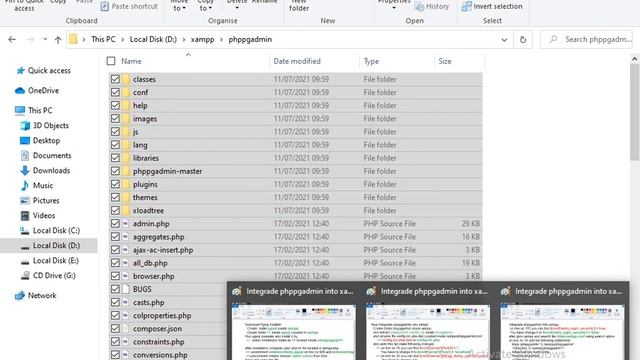Select the ajax-ac-insert.php file name
640x360 pixels.
click(x=163, y=250)
